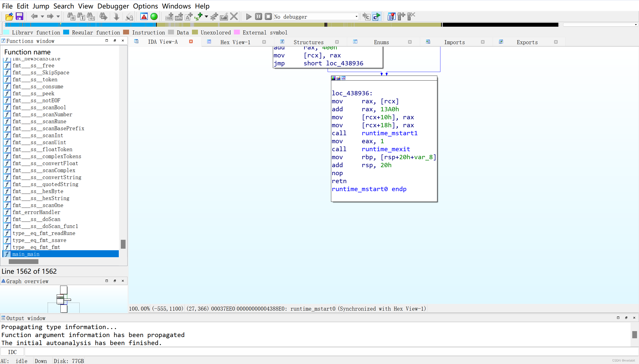Open the Edit menu
The height and width of the screenshot is (364, 639).
coord(22,6)
